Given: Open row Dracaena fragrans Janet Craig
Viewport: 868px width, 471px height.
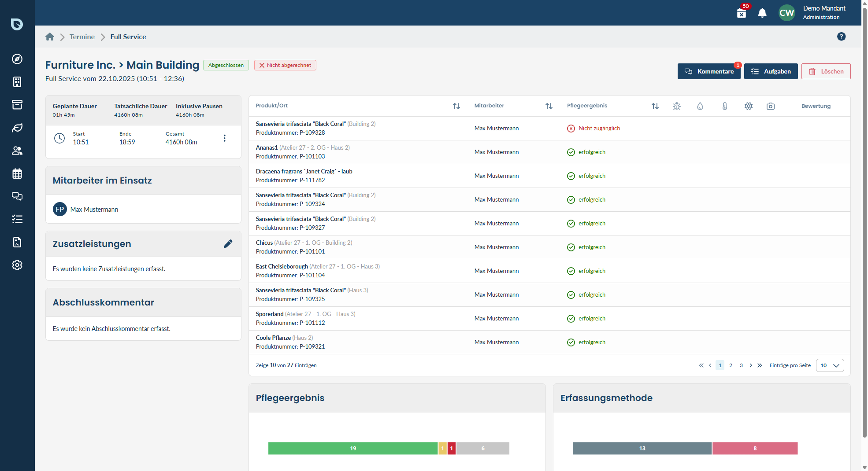Looking at the screenshot, I should 549,176.
